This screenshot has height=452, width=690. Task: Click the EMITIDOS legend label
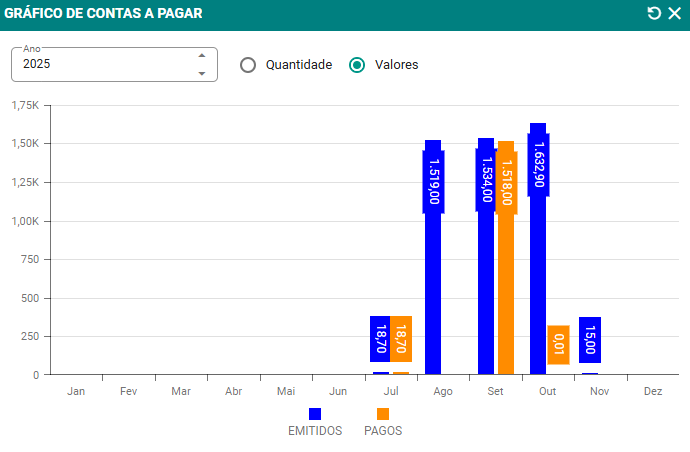[x=315, y=431]
